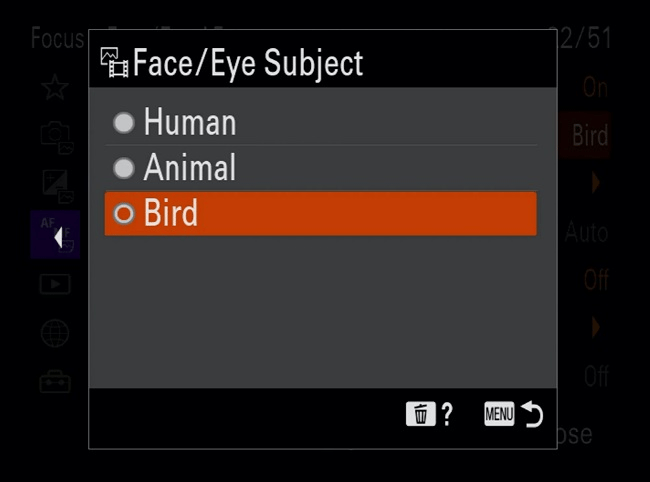Select the Human radio button
Screen dimensions: 650x482
click(x=123, y=123)
